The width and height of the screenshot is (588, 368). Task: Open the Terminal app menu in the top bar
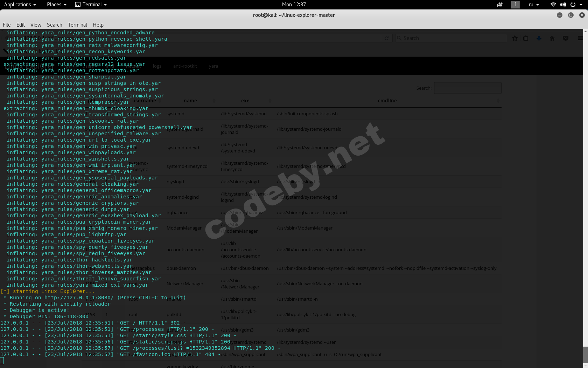pos(91,5)
